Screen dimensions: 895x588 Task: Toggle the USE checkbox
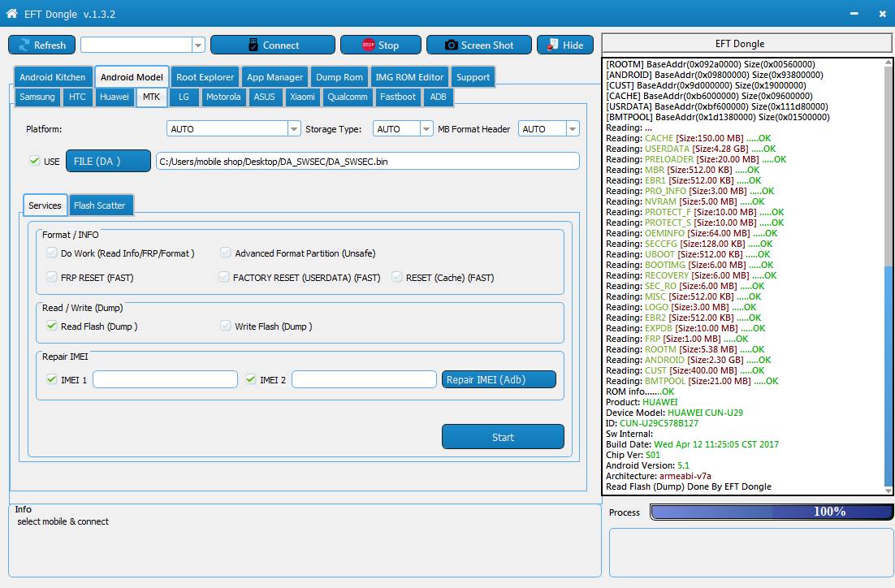pyautogui.click(x=35, y=161)
